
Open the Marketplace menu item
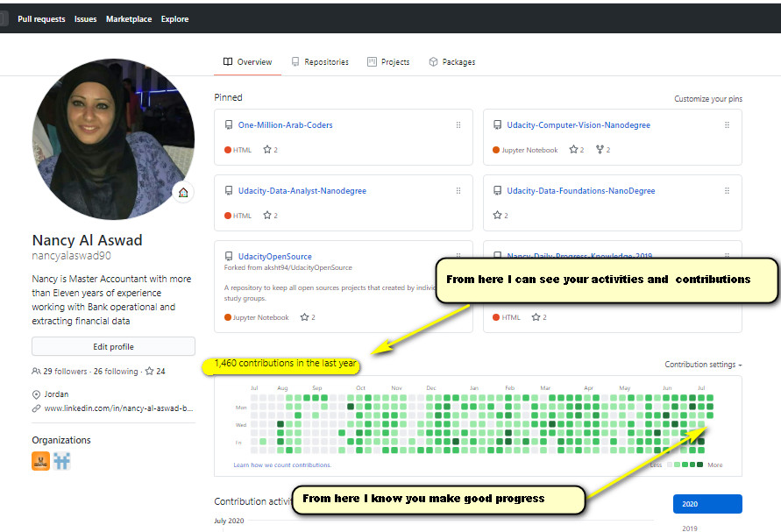pyautogui.click(x=128, y=18)
